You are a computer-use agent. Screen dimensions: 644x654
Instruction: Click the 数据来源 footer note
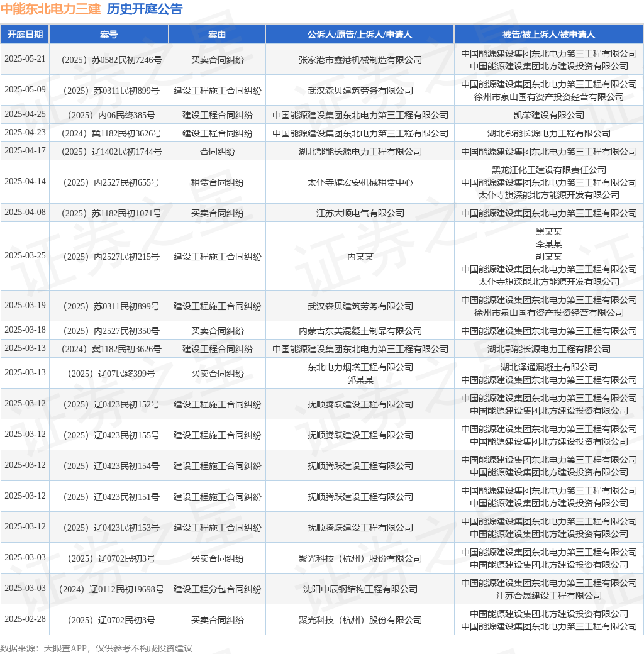click(96, 648)
